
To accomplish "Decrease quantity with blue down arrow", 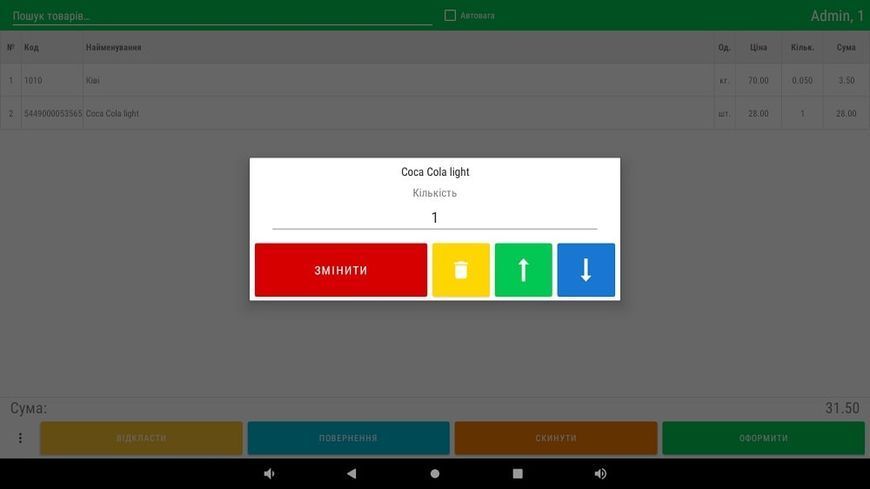I will 586,270.
